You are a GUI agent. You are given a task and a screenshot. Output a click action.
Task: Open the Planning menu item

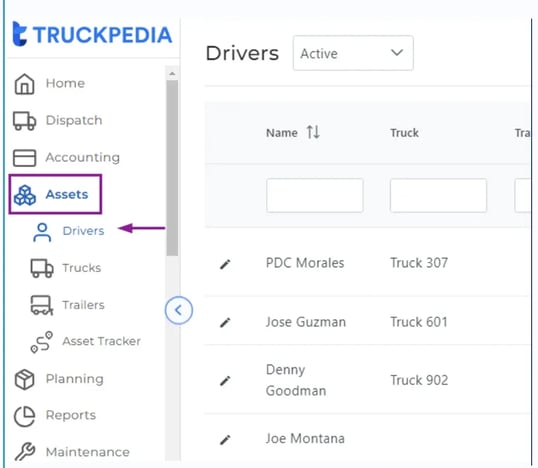[x=74, y=379]
